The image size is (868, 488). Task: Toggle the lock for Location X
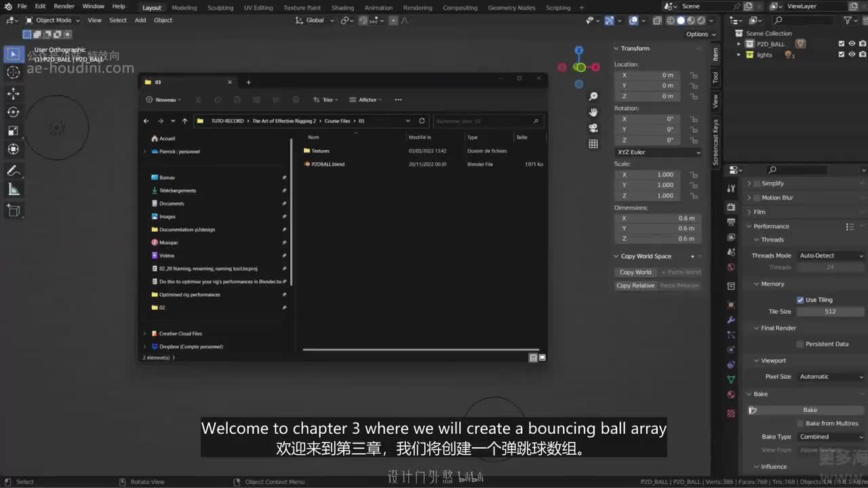[x=694, y=75]
